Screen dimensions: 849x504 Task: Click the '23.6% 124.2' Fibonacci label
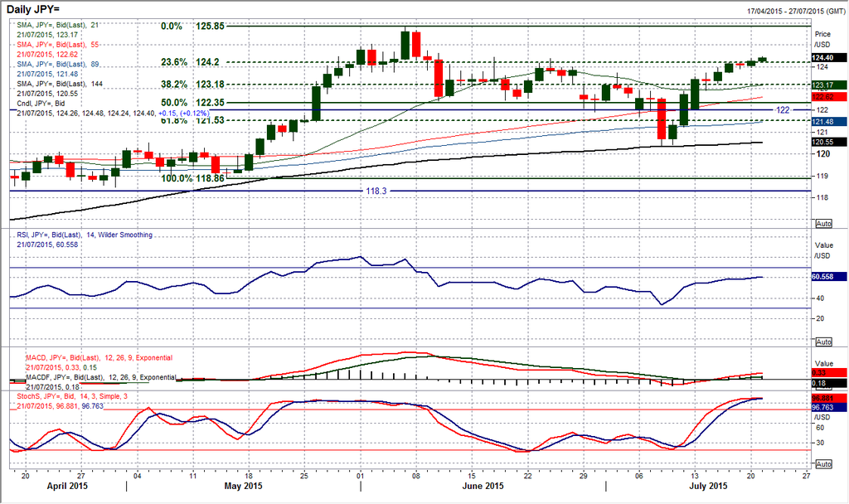click(x=190, y=62)
